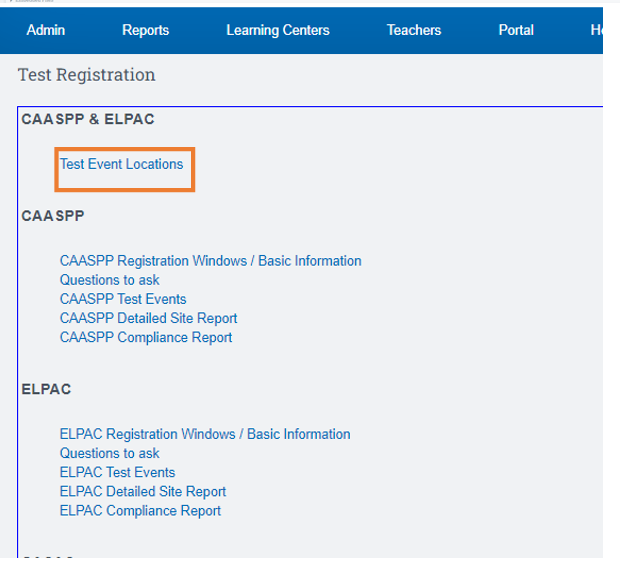Open ELPAC Registration Windows / Basic Information
Viewport: 620px width, 574px height.
click(x=205, y=434)
